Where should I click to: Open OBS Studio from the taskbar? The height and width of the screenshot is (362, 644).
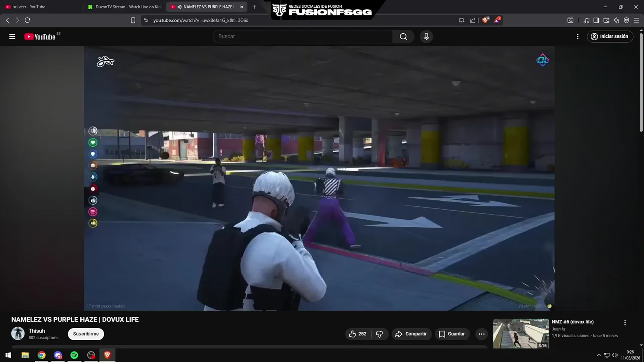point(91,355)
